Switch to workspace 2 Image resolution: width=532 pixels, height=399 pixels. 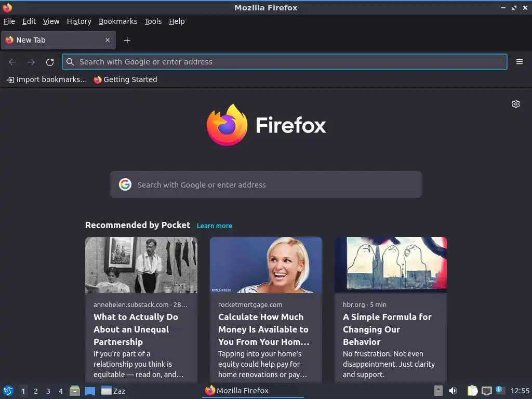click(36, 391)
